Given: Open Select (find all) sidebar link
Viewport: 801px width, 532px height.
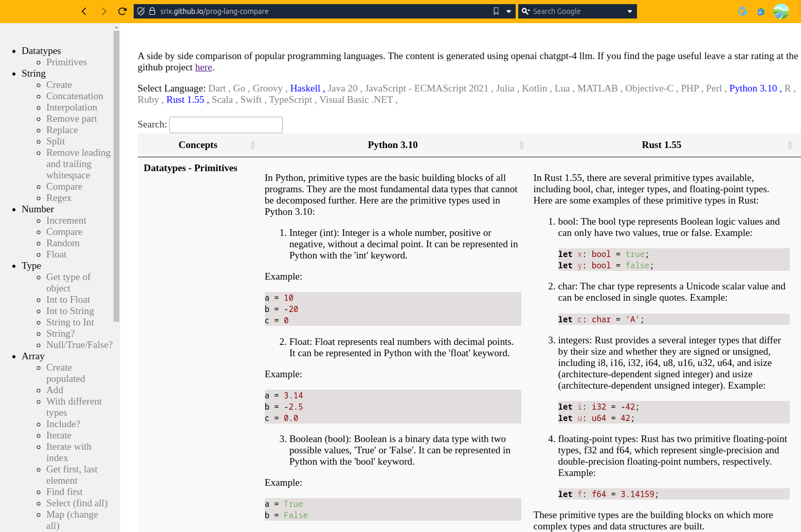Looking at the screenshot, I should coord(77,503).
